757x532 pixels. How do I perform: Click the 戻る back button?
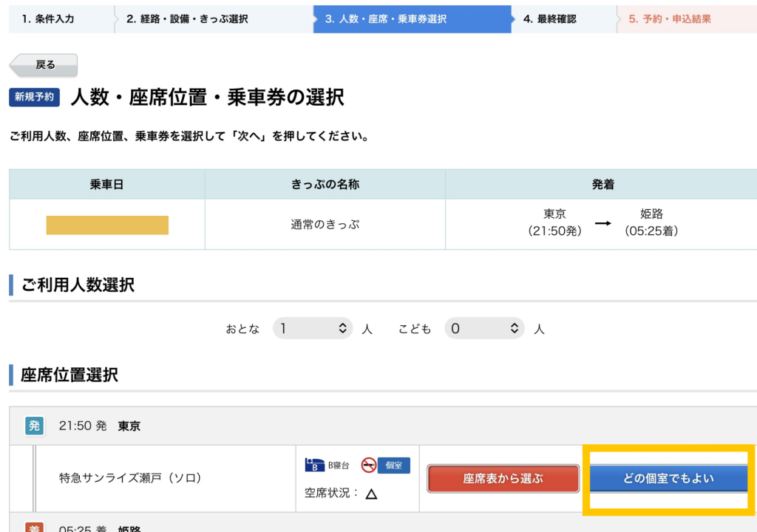44,65
